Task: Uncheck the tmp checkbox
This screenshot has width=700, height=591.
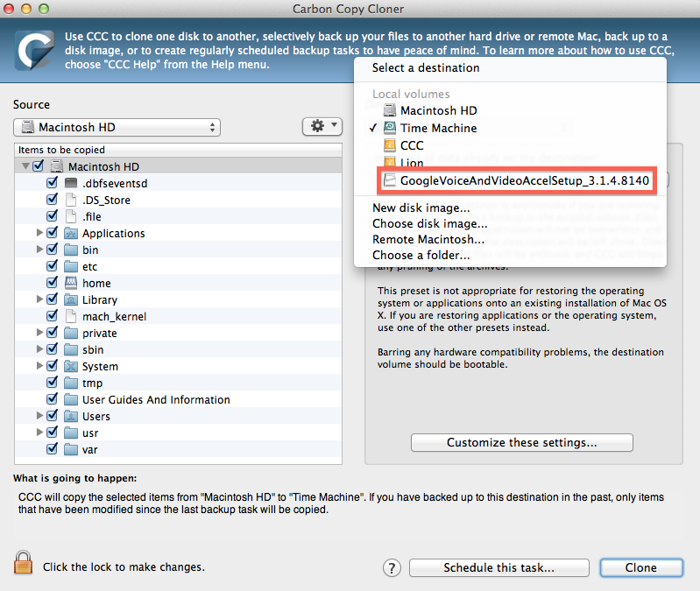Action: tap(53, 382)
